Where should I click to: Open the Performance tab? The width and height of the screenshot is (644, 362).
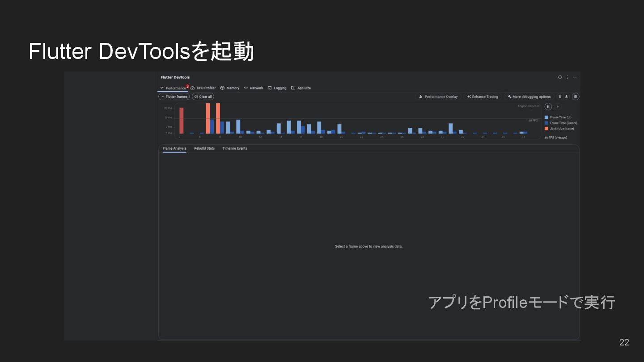174,88
